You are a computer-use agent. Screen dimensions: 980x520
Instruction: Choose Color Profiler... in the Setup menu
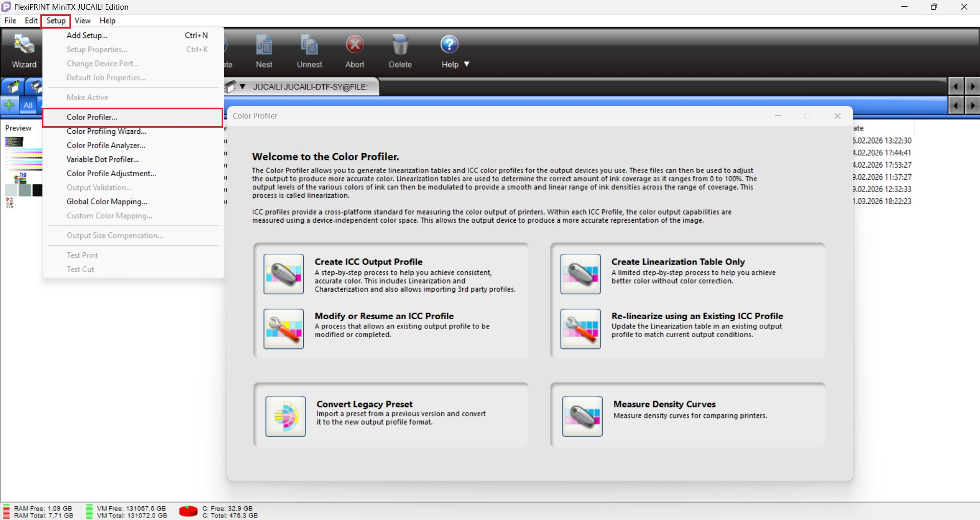(x=133, y=117)
